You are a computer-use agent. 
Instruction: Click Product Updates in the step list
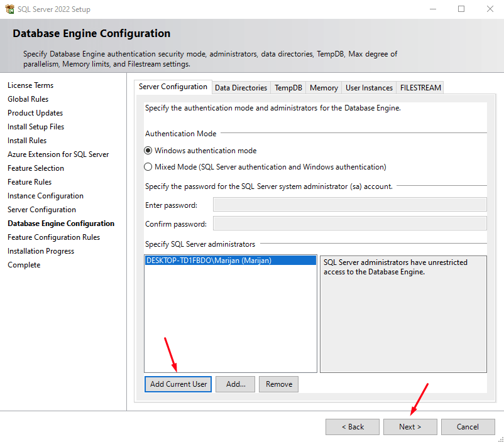(35, 113)
